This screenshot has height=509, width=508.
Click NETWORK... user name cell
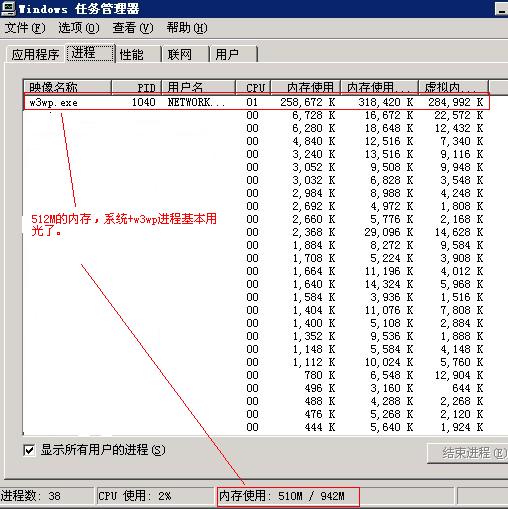(196, 102)
